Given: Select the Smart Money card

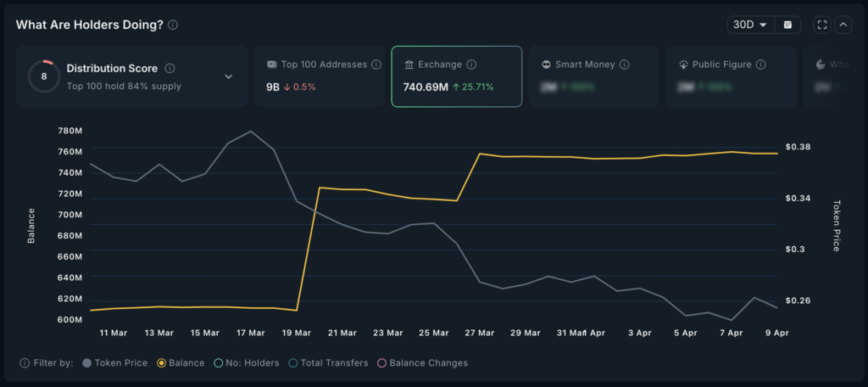Looking at the screenshot, I should coord(594,76).
